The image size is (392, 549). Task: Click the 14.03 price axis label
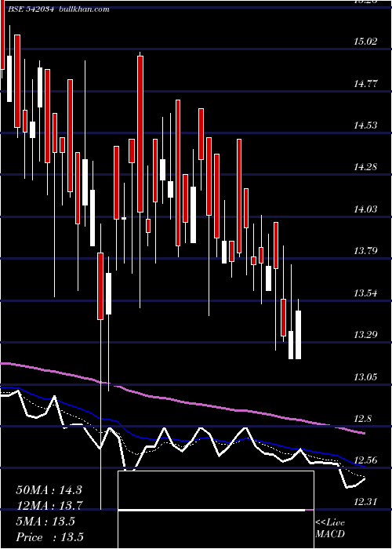(x=366, y=209)
